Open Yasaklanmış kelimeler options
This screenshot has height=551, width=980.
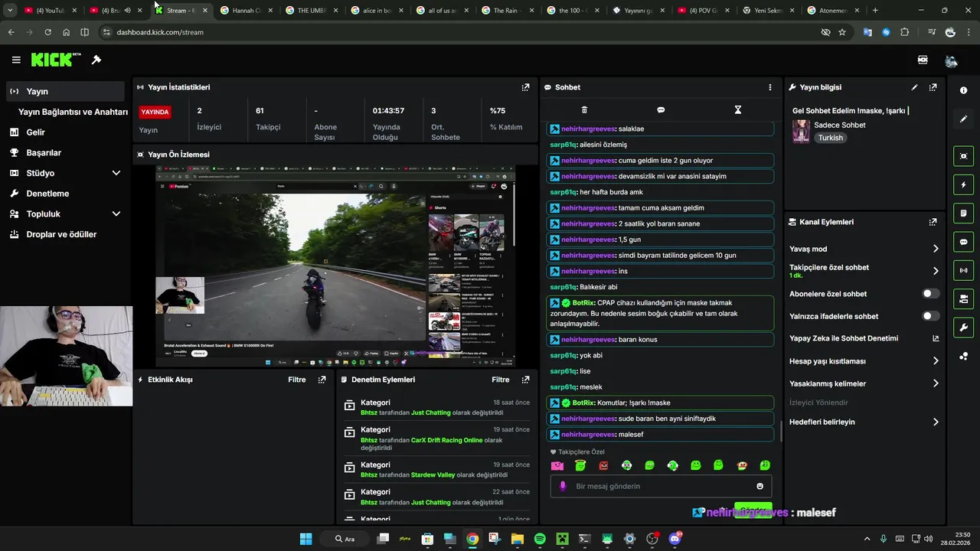coord(864,383)
